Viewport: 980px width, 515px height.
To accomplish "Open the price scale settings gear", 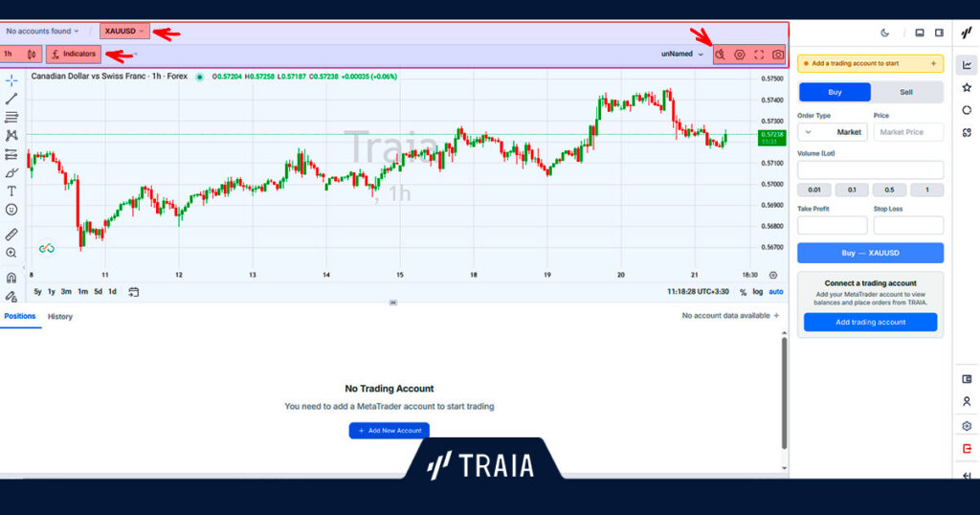I will click(773, 275).
